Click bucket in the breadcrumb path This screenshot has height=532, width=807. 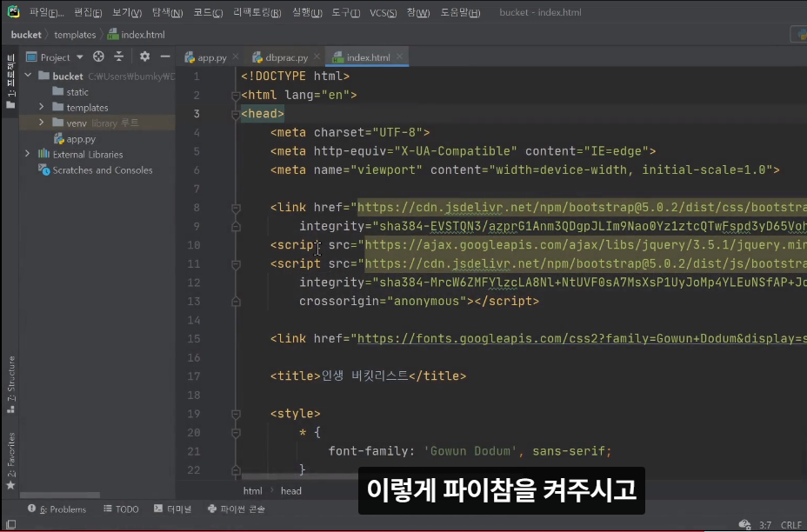click(26, 35)
